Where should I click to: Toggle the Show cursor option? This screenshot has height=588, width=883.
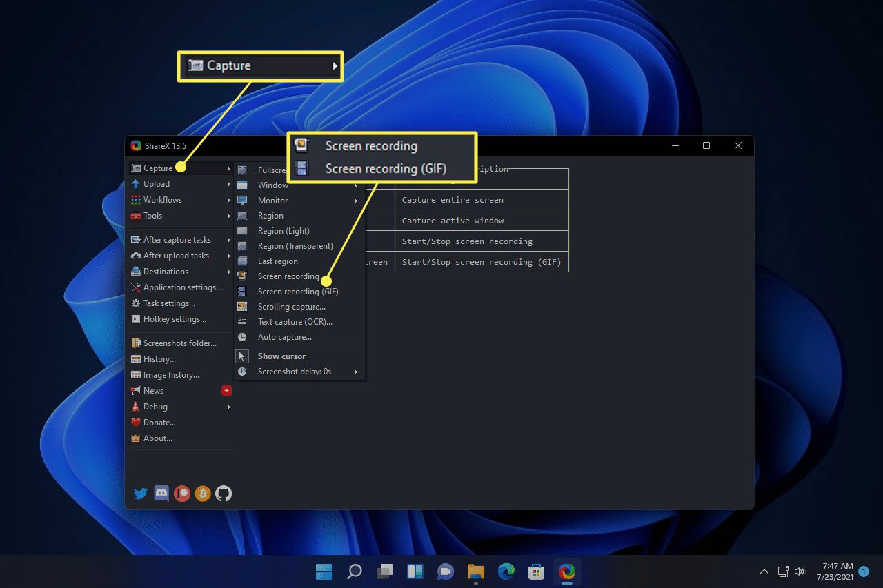tap(281, 356)
